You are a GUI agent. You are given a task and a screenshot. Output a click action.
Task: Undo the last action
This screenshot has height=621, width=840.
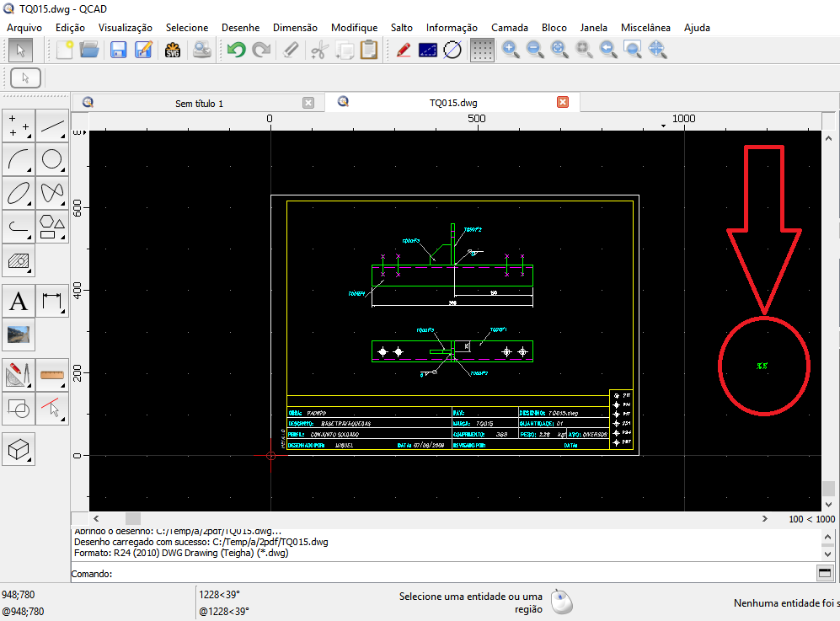click(236, 51)
